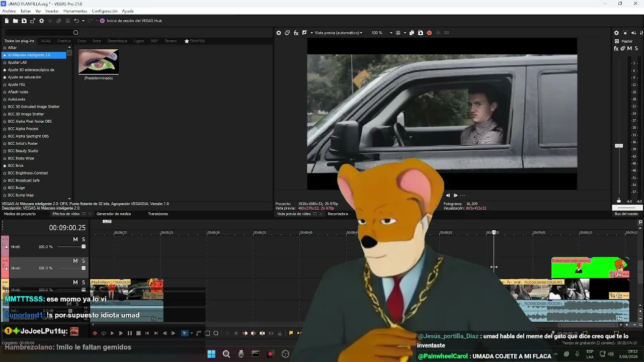Screen dimensions: 644x362
Task: Click the timeline timecode display 00:09:00.25
Action: click(x=67, y=228)
